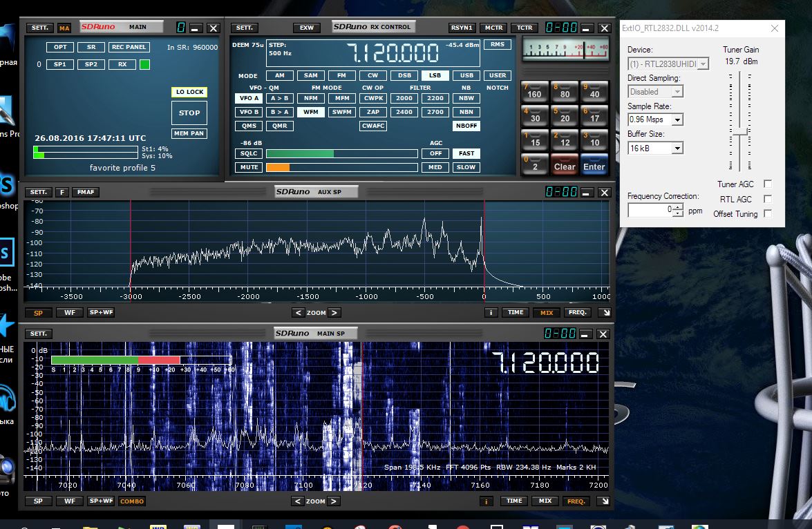This screenshot has height=529, width=812.
Task: Select the 15 meter band key
Action: [x=534, y=140]
